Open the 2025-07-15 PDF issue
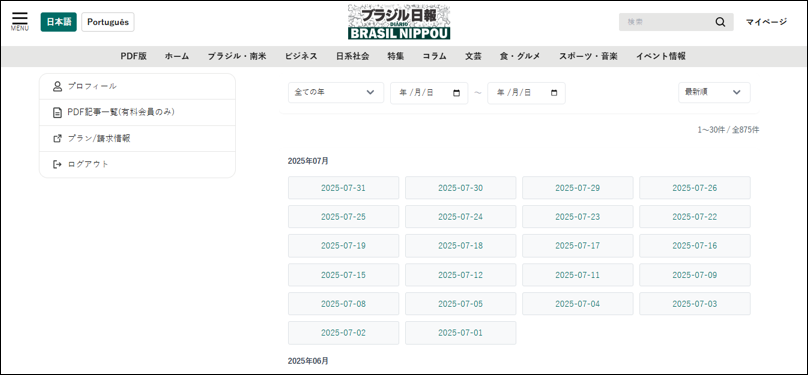The height and width of the screenshot is (375, 808). coord(343,275)
